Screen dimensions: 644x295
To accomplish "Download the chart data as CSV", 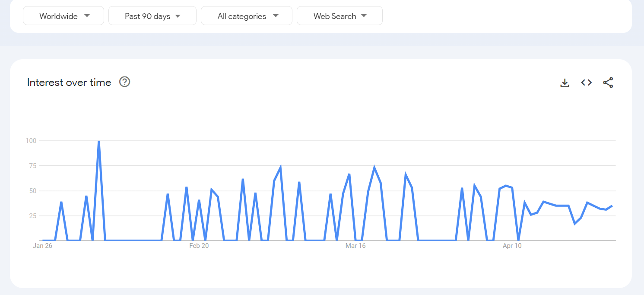I will click(565, 83).
